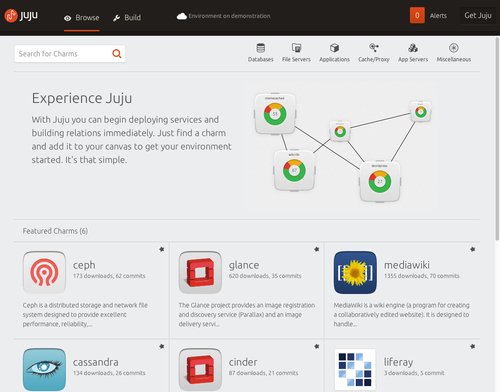Click the Build wrench icon
Image resolution: width=500 pixels, height=392 pixels.
(116, 18)
